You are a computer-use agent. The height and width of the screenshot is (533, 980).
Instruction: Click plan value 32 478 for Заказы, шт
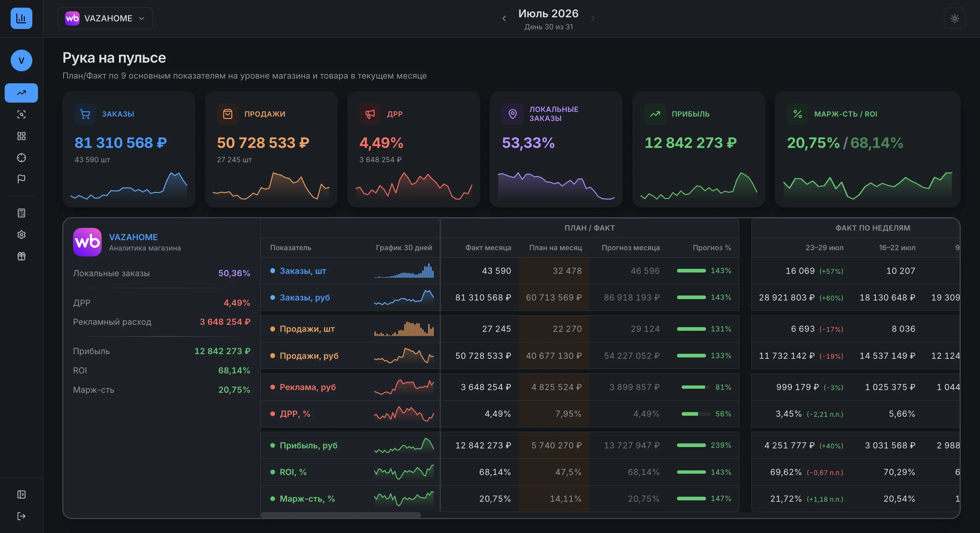point(567,271)
